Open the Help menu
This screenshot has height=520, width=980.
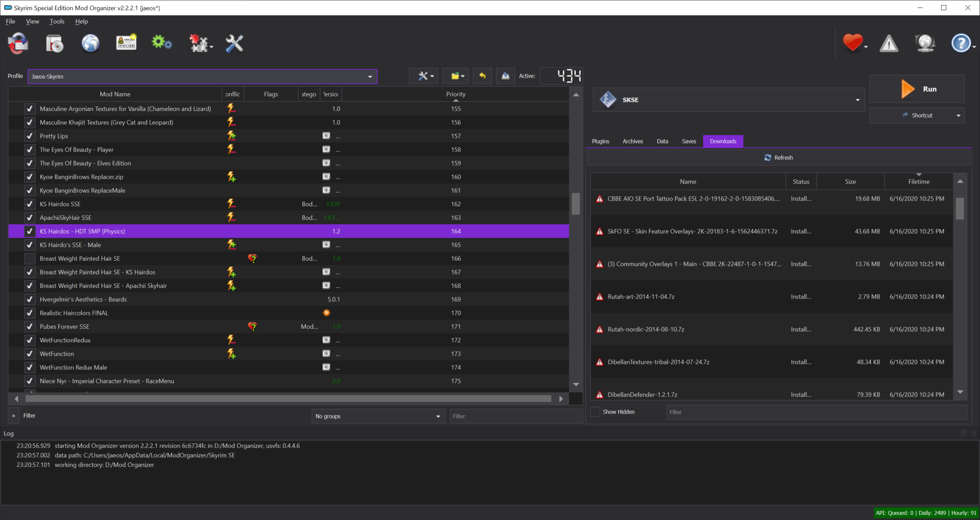pyautogui.click(x=82, y=21)
